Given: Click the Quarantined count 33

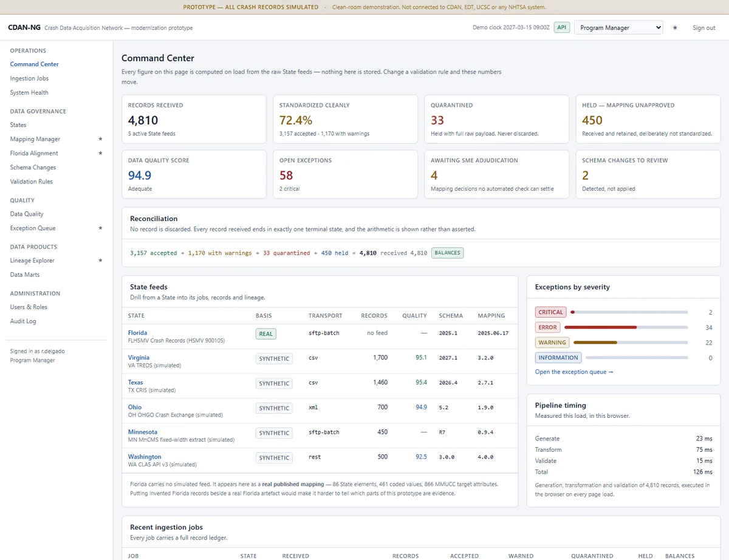Looking at the screenshot, I should (x=437, y=120).
